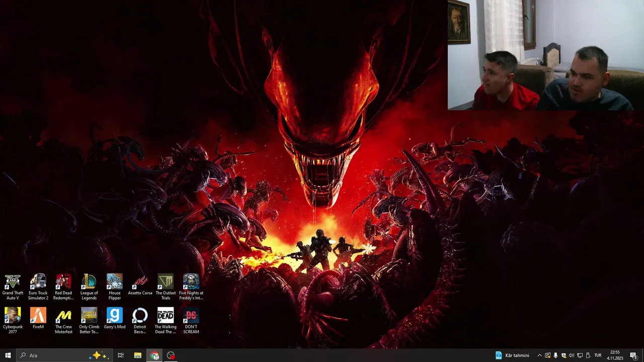Open the notification center with 3 alerts
The image size is (644, 362).
click(x=633, y=355)
